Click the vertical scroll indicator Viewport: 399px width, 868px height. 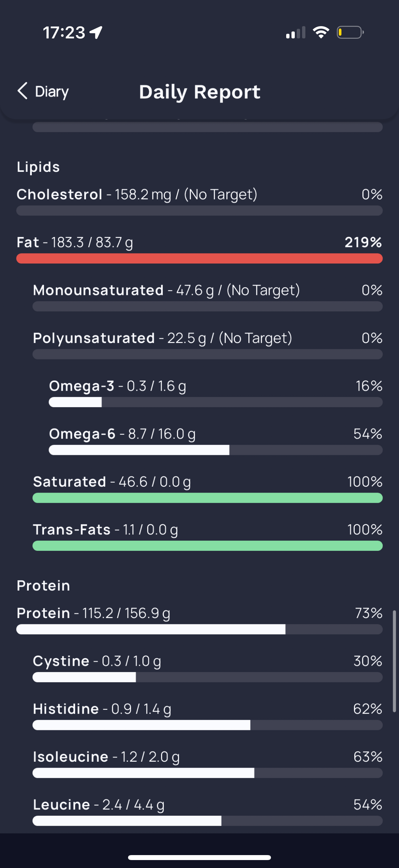tap(394, 661)
